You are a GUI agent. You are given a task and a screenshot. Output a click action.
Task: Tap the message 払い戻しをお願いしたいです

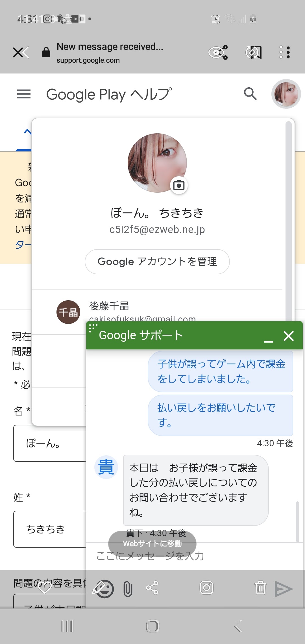pyautogui.click(x=221, y=415)
